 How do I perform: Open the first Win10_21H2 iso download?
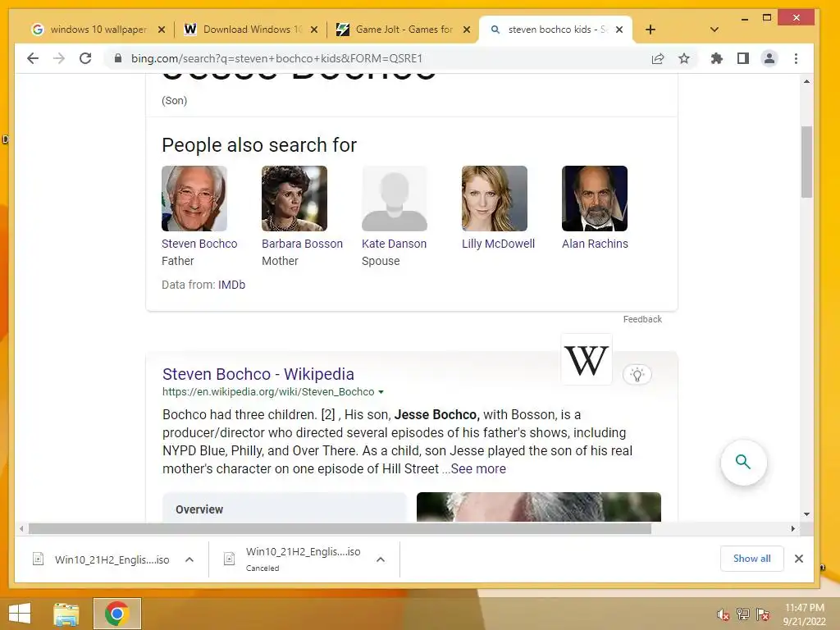coord(102,559)
